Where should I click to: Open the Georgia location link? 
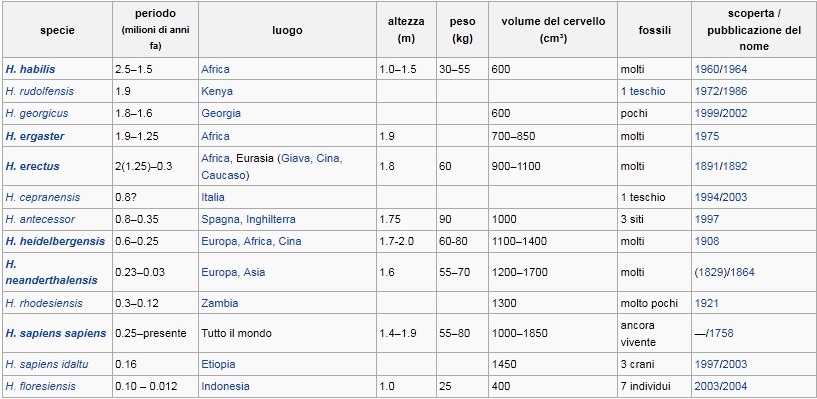(221, 114)
